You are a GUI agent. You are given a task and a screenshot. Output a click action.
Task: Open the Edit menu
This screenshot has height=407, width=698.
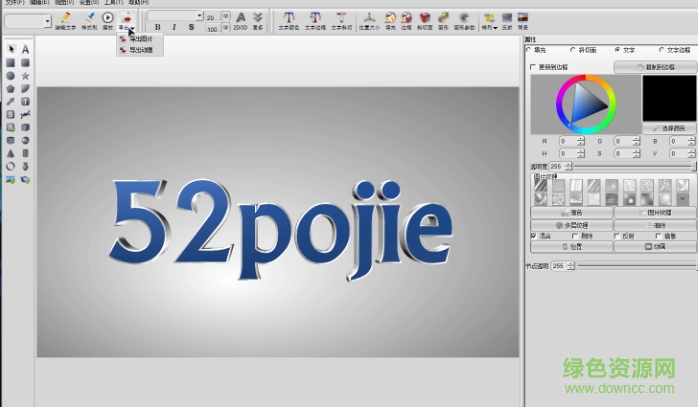point(40,2)
